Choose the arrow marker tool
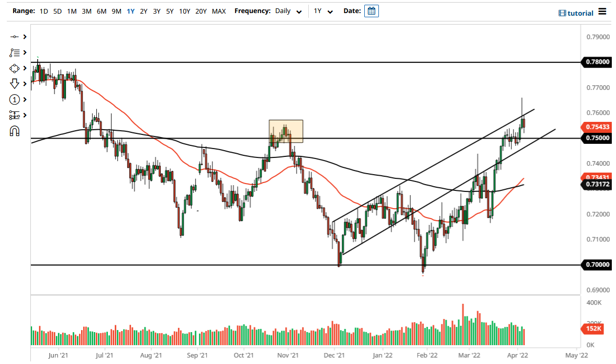The width and height of the screenshot is (616, 364). [14, 84]
